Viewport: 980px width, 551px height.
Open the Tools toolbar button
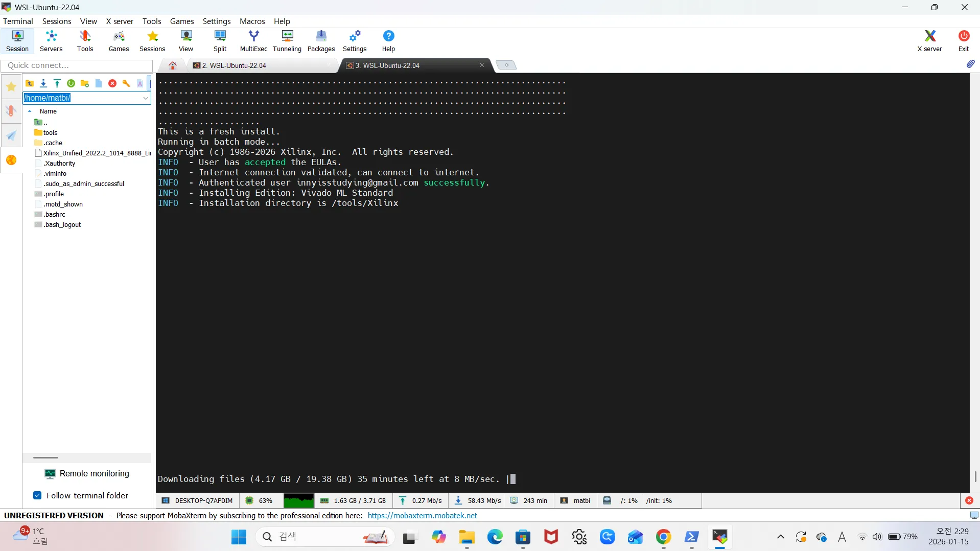(x=85, y=41)
